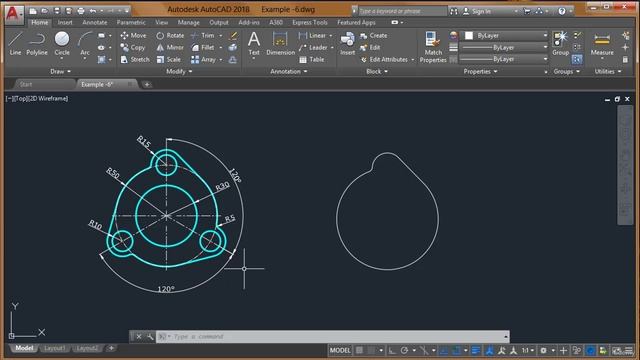This screenshot has height=360, width=640.
Task: Click the Copy command
Action: click(133, 47)
